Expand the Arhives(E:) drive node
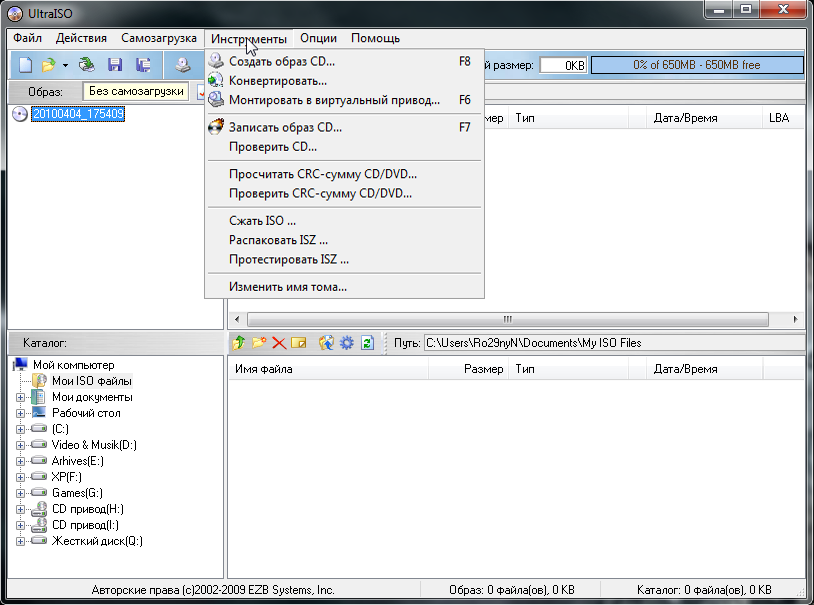The width and height of the screenshot is (814, 605). tap(20, 462)
